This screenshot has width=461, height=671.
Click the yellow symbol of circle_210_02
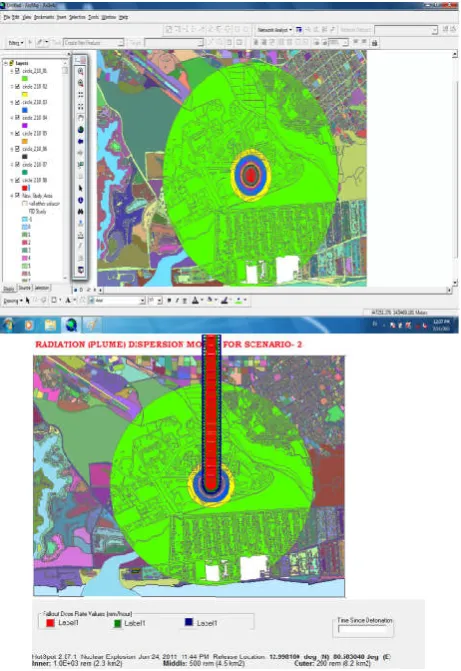pos(25,94)
